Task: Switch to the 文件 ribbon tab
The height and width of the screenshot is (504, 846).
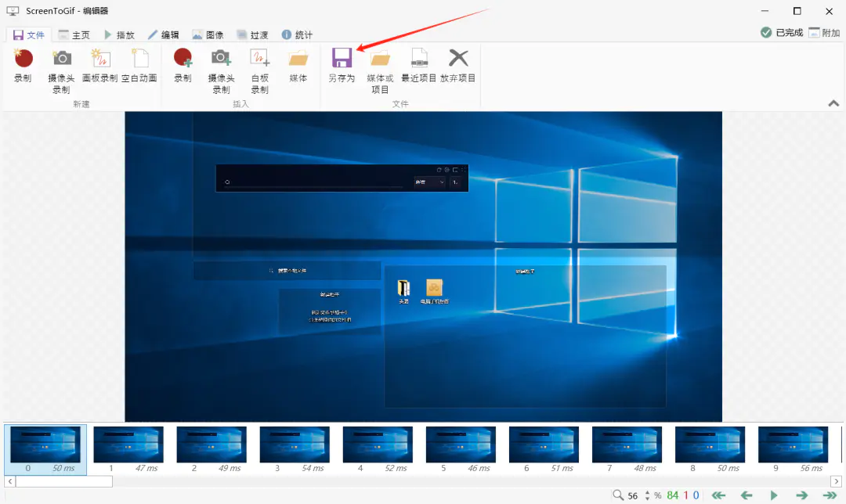Action: (x=29, y=35)
